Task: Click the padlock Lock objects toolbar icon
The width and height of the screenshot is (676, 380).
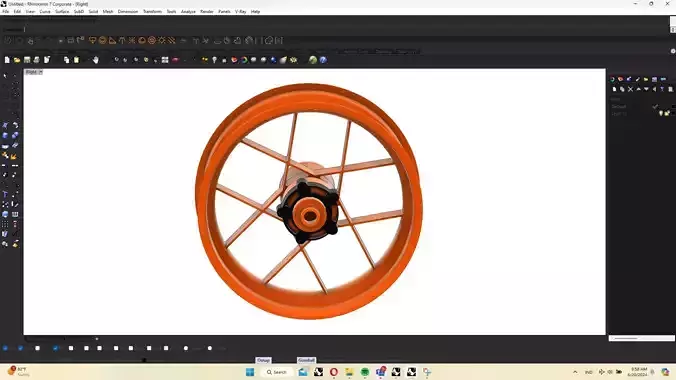Action: (224, 60)
